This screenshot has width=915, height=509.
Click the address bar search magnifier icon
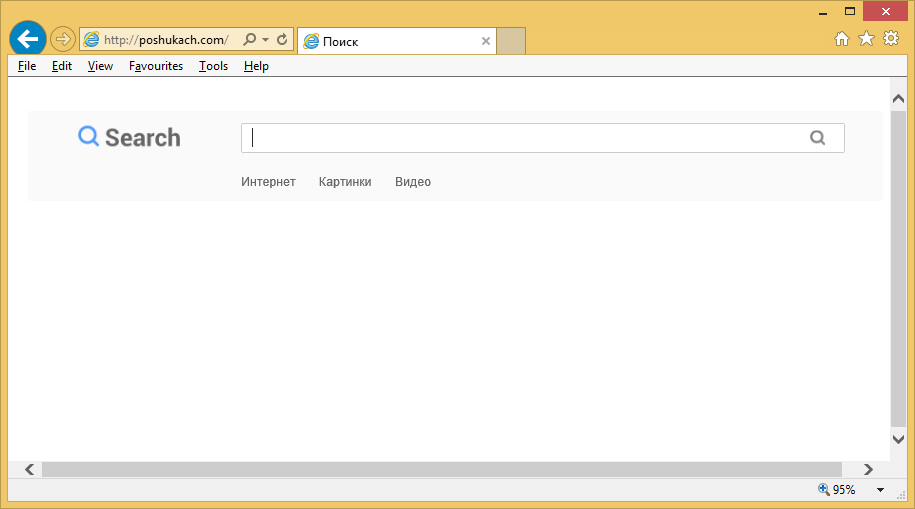pos(249,40)
